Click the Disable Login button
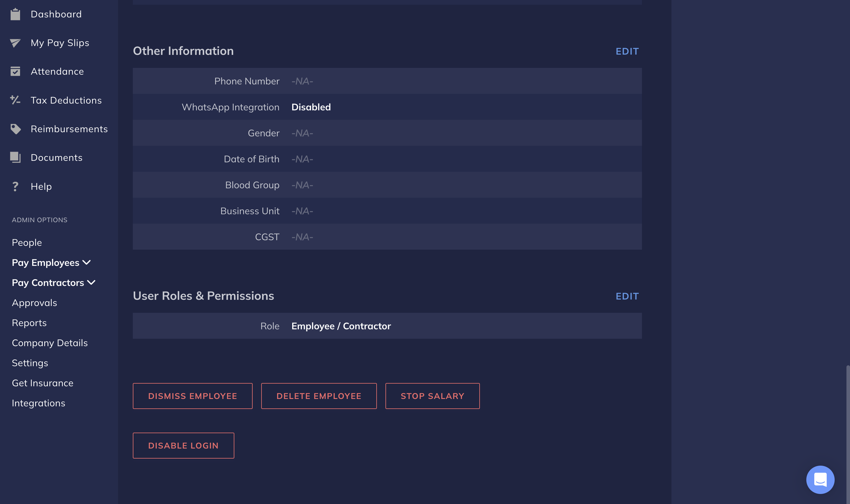 coord(183,446)
